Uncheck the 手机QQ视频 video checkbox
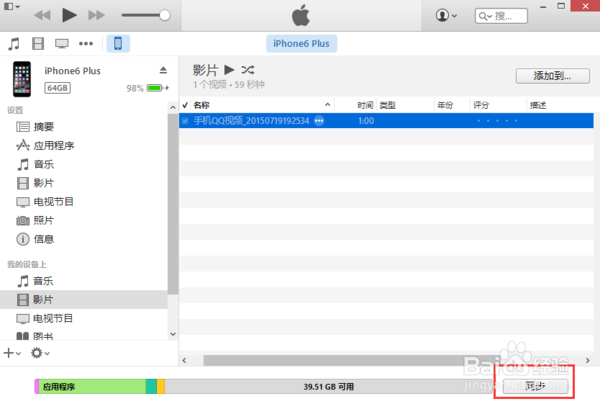This screenshot has width=600, height=404. click(x=185, y=120)
